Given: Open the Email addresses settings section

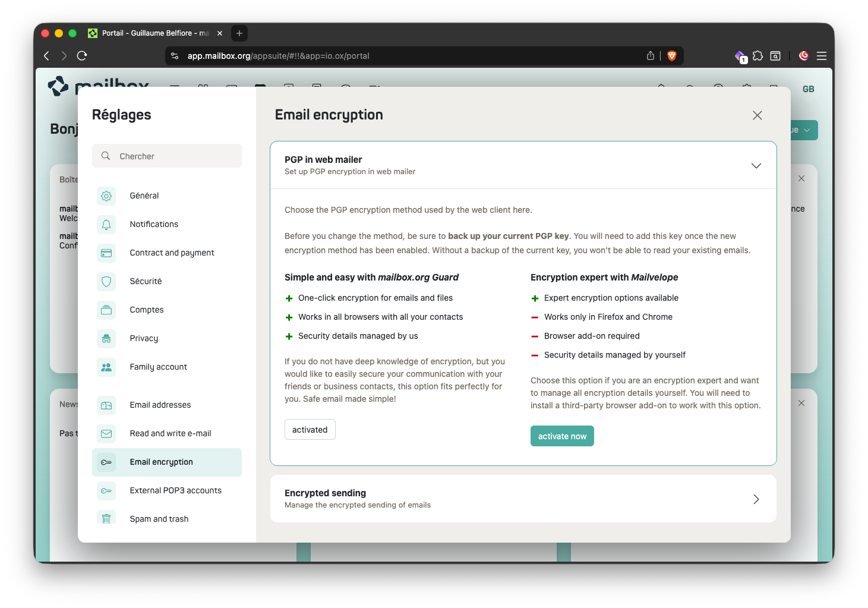Looking at the screenshot, I should coord(160,405).
